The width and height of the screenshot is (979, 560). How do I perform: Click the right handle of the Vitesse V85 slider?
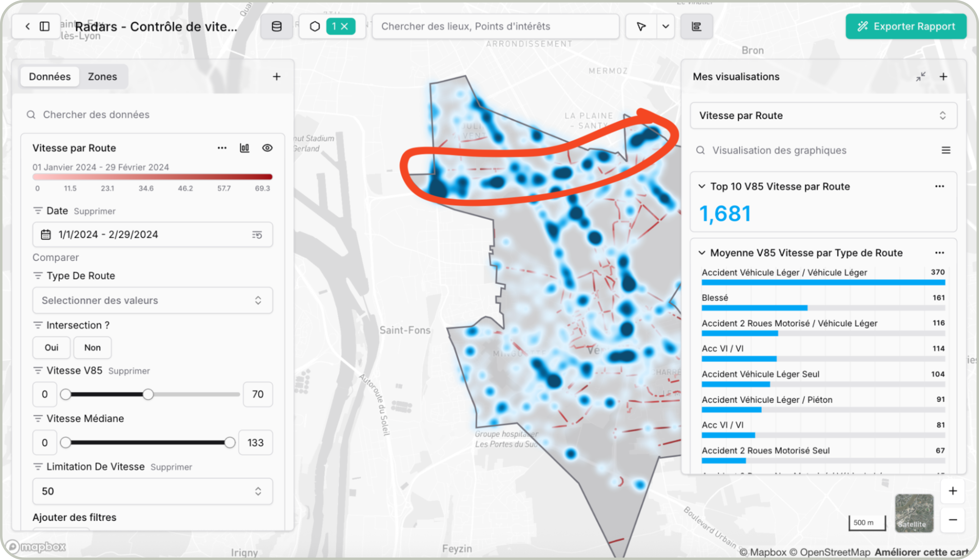click(x=148, y=394)
